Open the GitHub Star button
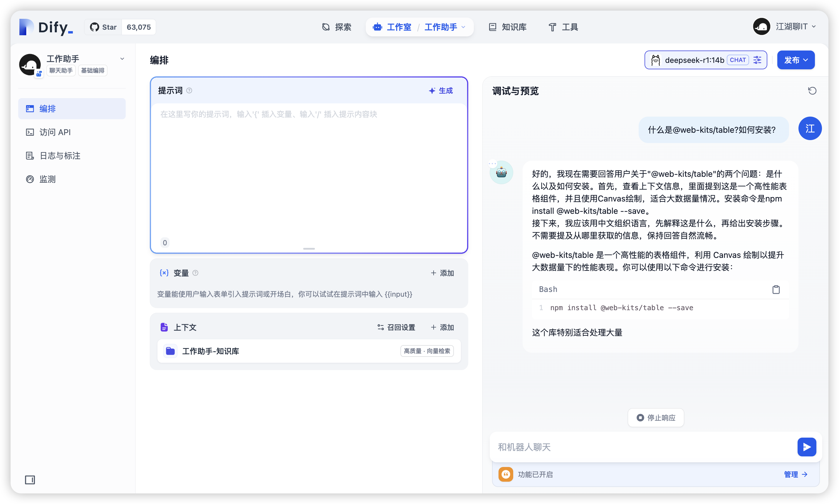 103,27
